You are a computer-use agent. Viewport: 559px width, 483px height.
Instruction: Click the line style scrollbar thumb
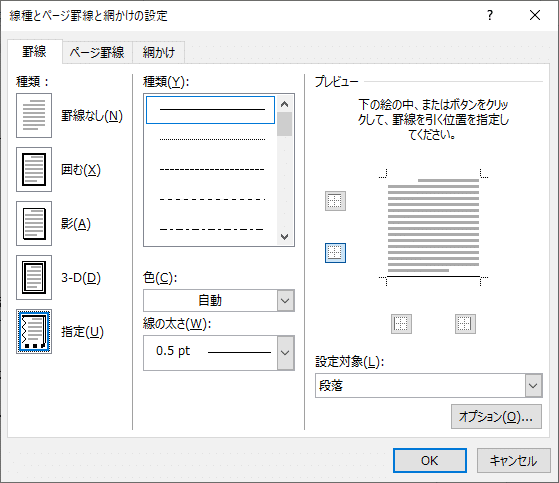[284, 124]
